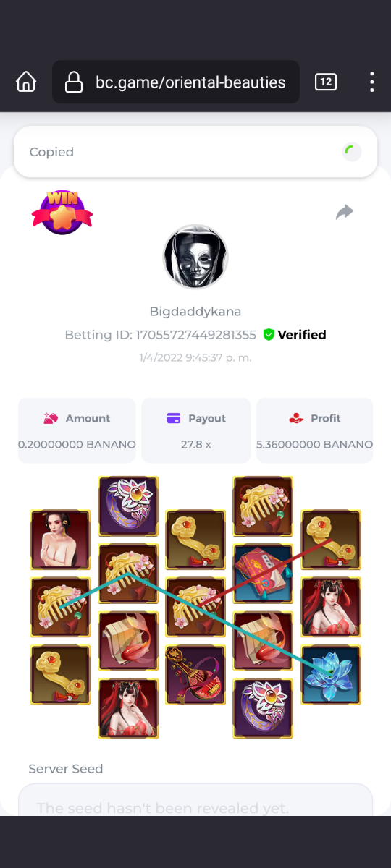Click the Bigdaddykana username

tap(195, 312)
